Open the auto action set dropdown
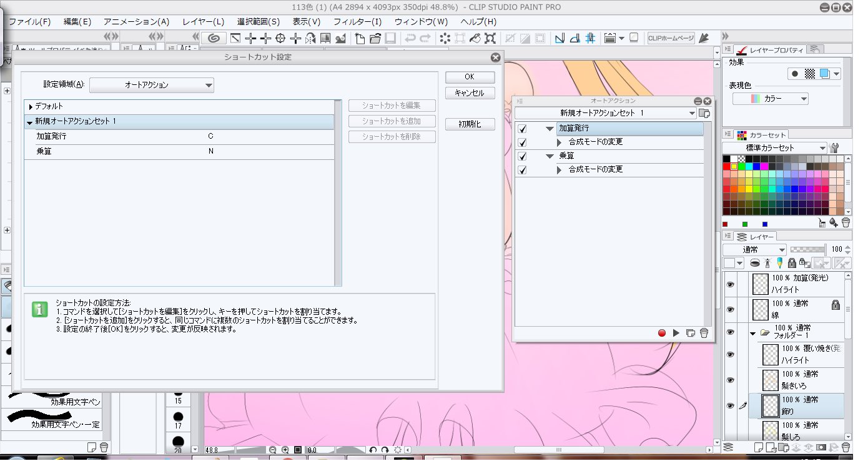This screenshot has height=471, width=868. pyautogui.click(x=605, y=113)
